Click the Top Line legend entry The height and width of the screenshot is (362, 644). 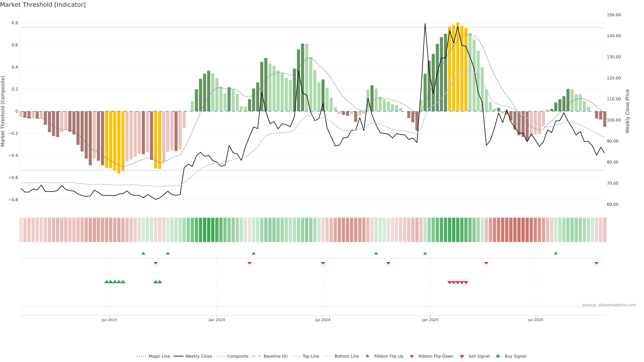click(311, 356)
